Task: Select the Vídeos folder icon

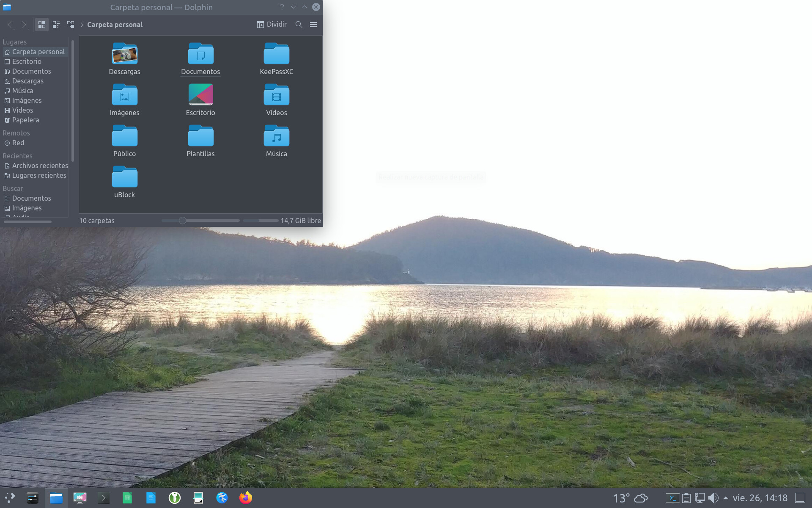Action: (x=277, y=95)
